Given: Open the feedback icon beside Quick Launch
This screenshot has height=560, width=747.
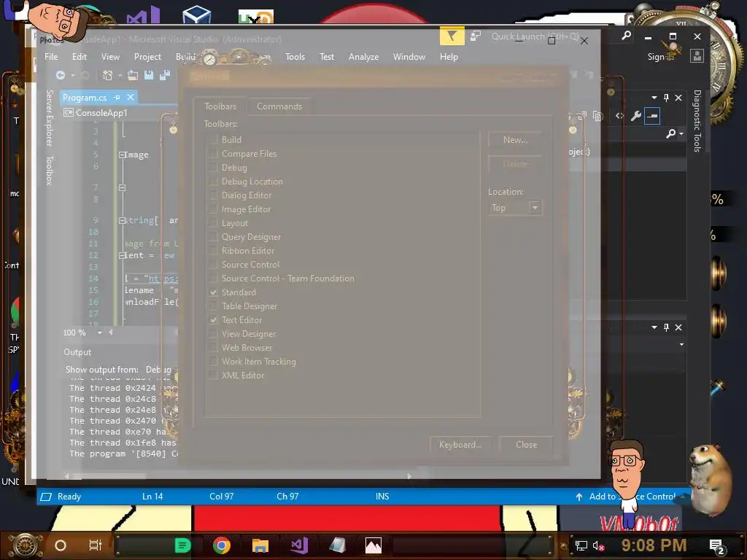Looking at the screenshot, I should [476, 36].
